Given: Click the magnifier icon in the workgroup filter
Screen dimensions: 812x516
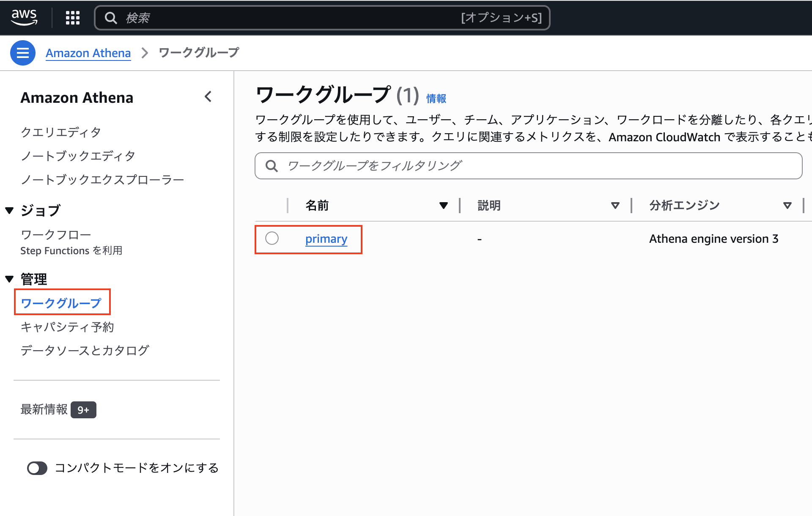Looking at the screenshot, I should [x=272, y=166].
